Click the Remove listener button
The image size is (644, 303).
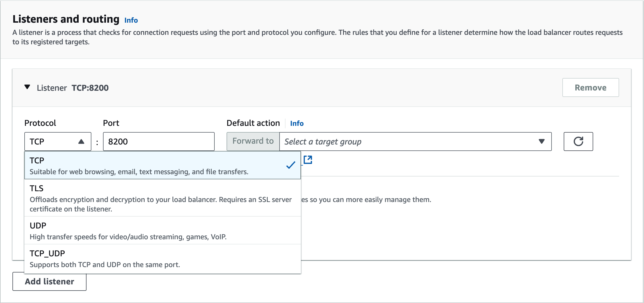coord(590,87)
